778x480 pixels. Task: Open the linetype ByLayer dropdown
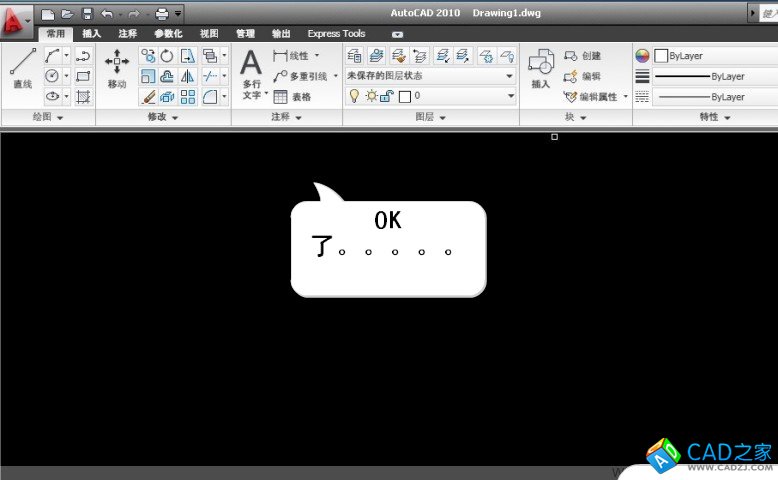click(x=715, y=97)
